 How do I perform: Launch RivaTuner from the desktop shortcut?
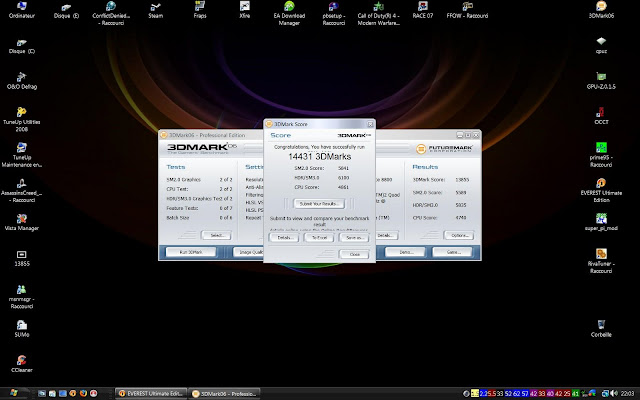(x=600, y=254)
